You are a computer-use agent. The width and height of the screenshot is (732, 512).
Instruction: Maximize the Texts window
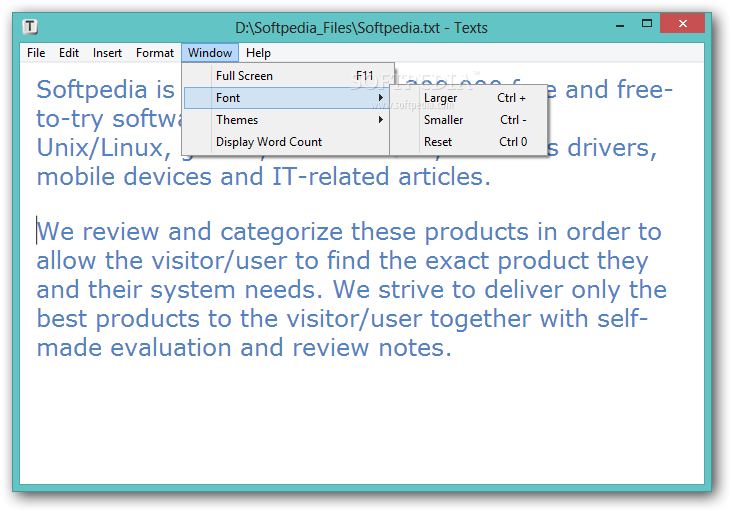pyautogui.click(x=647, y=24)
